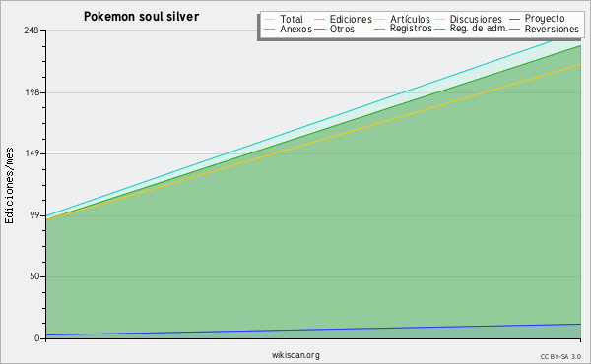Click the 99 y-axis tick label
The image size is (591, 364).
34,215
